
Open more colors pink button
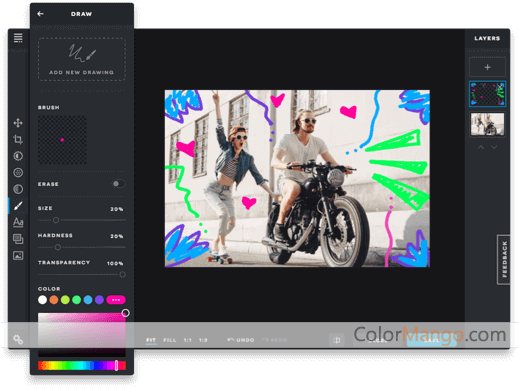[x=116, y=300]
